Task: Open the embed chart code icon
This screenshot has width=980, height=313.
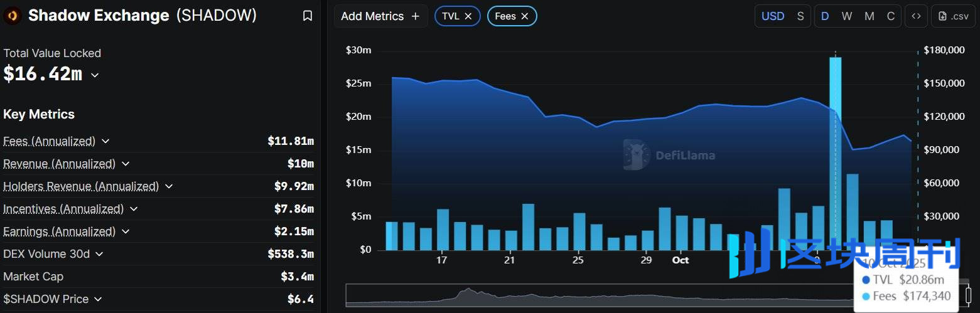Action: click(916, 16)
